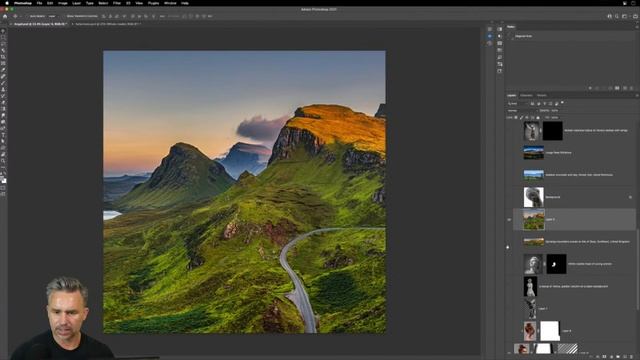The height and width of the screenshot is (360, 640).
Task: Open the Apple menu
Action: click(x=7, y=3)
